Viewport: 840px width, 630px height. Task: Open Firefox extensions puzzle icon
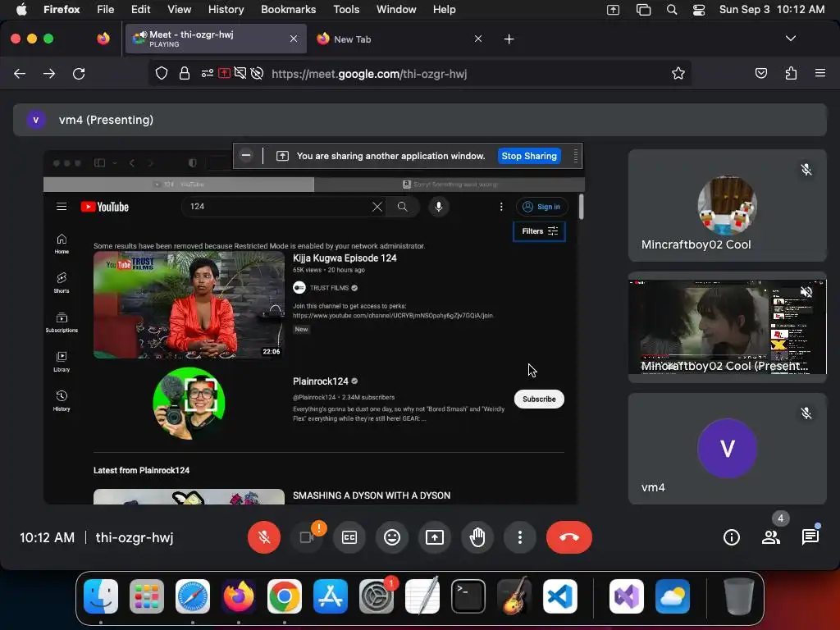(791, 73)
